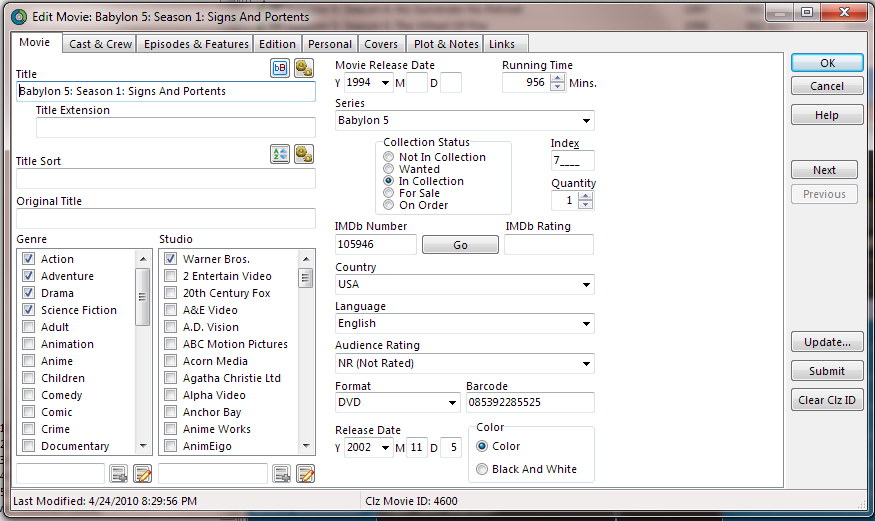Click the Studio list scroll down arrow
875x521 pixels.
pos(306,446)
